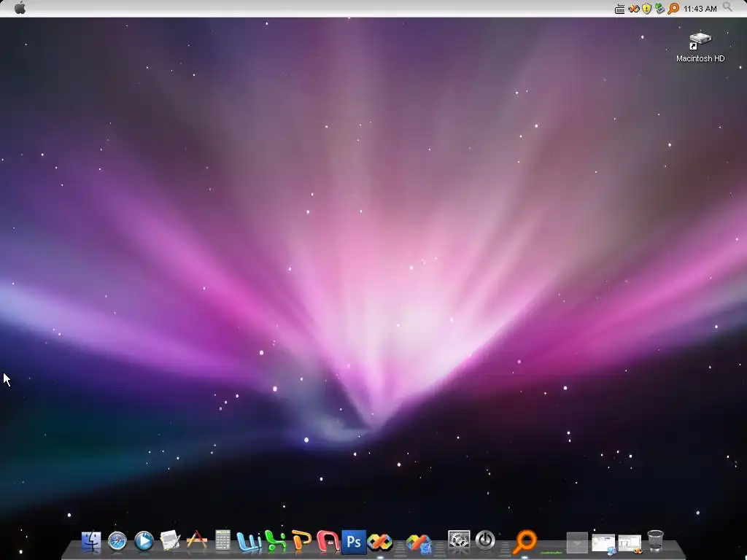Launch Photoshop from the dock
Screen dimensions: 747x560
click(354, 542)
